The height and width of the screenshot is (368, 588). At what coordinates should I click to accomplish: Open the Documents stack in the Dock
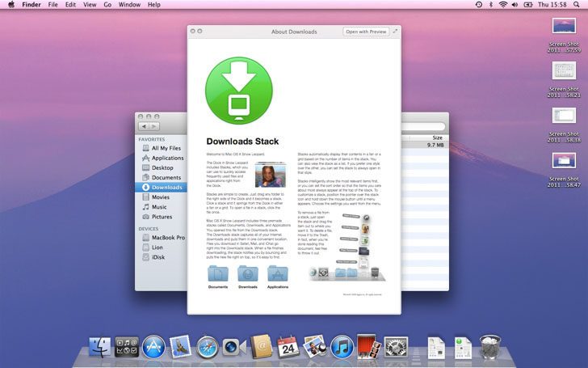point(436,347)
